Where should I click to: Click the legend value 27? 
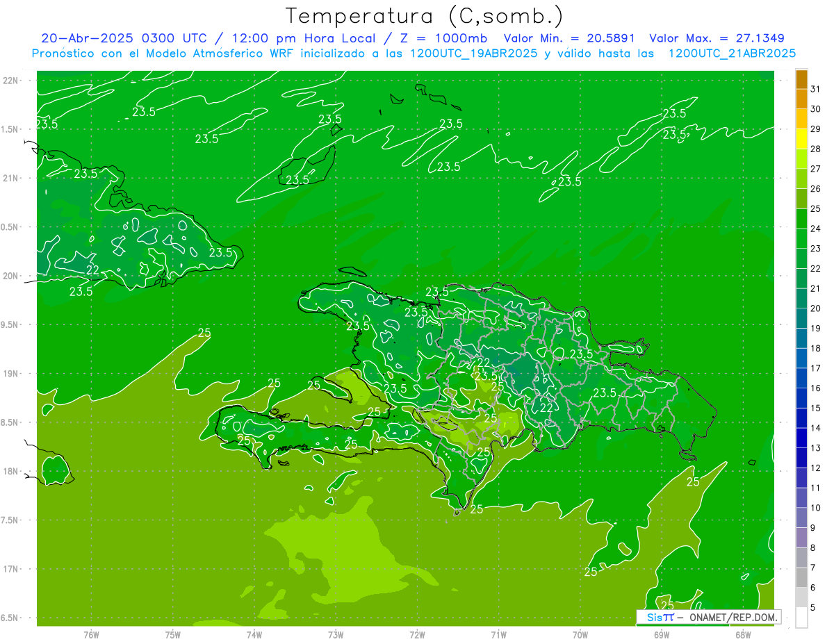click(815, 169)
